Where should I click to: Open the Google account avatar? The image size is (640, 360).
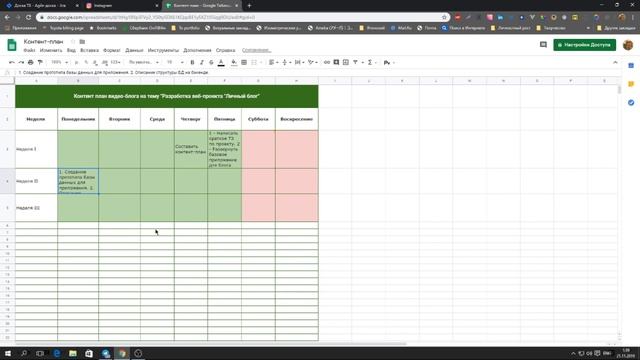[x=628, y=45]
